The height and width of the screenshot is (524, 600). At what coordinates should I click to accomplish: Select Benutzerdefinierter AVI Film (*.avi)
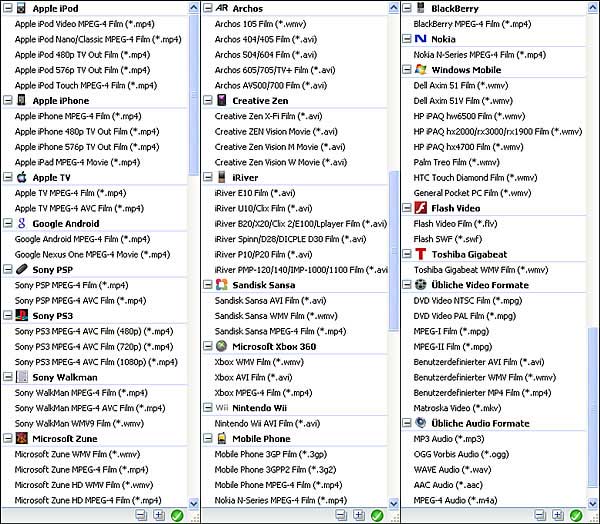pos(479,362)
